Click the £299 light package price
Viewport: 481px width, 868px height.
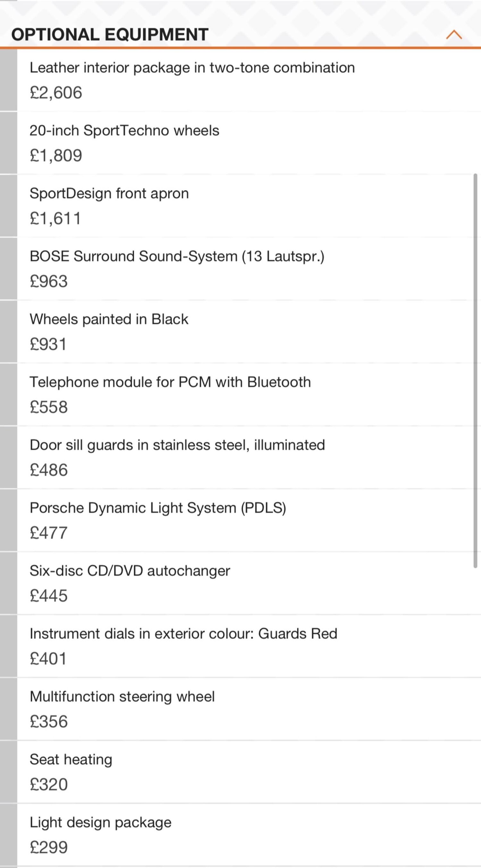tap(49, 847)
